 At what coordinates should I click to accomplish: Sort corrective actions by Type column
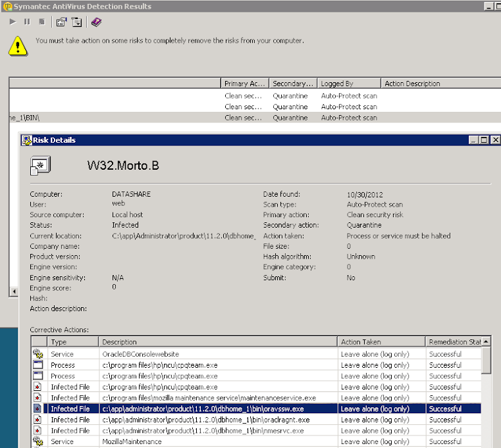click(x=72, y=342)
